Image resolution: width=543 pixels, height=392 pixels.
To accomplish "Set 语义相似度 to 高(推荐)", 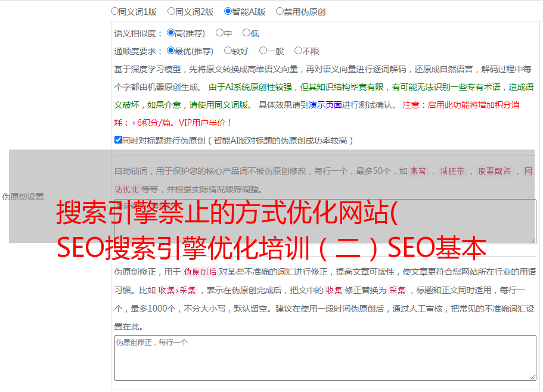I will pyautogui.click(x=170, y=33).
